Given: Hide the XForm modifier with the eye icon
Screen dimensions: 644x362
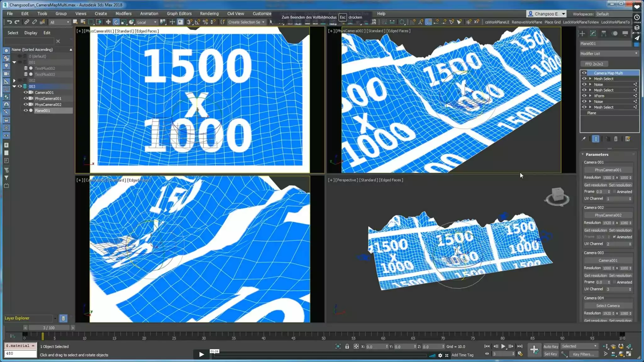Looking at the screenshot, I should pyautogui.click(x=584, y=96).
